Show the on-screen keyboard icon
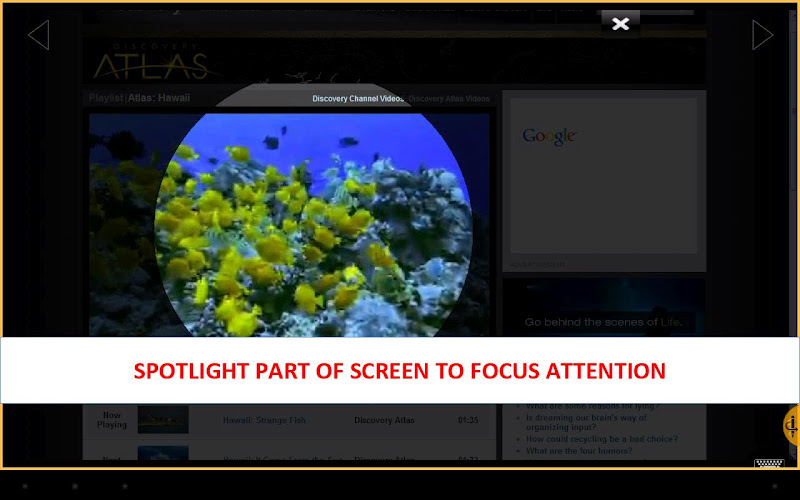The image size is (800, 500). (x=769, y=463)
